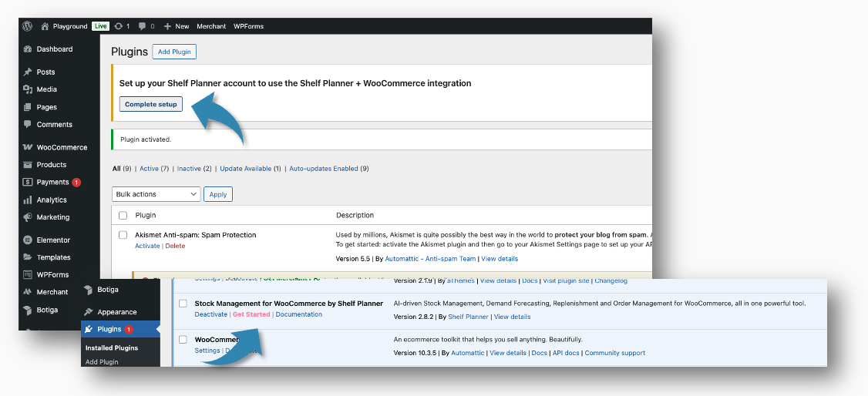Toggle the select-all plugins checkbox
Screen dimensions: 868x396
pos(123,216)
